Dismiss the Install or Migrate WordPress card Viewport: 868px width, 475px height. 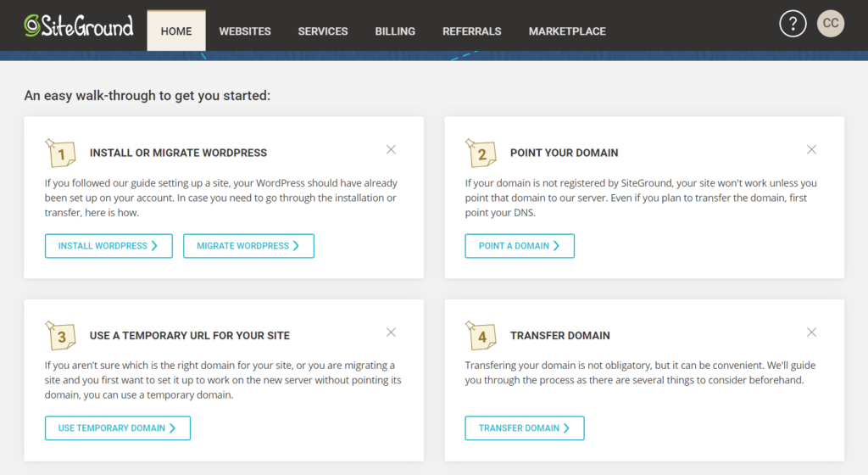391,149
